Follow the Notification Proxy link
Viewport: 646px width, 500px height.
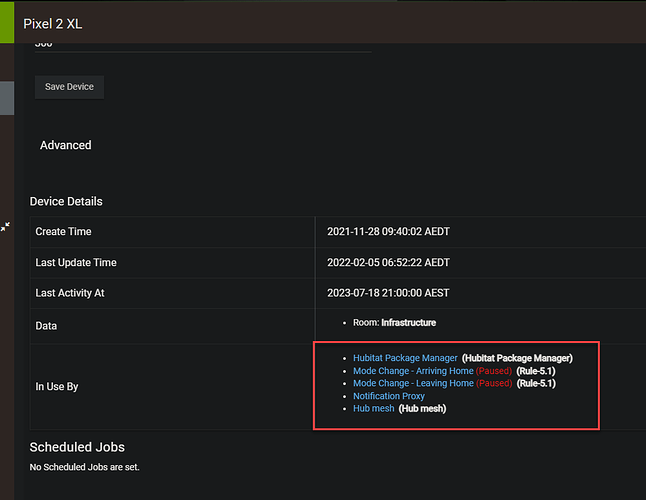point(389,396)
